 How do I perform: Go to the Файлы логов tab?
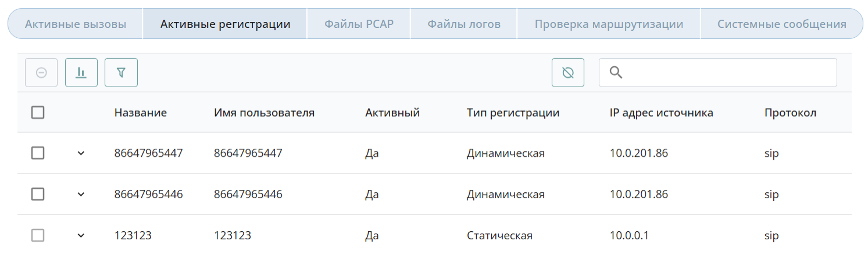click(x=464, y=24)
